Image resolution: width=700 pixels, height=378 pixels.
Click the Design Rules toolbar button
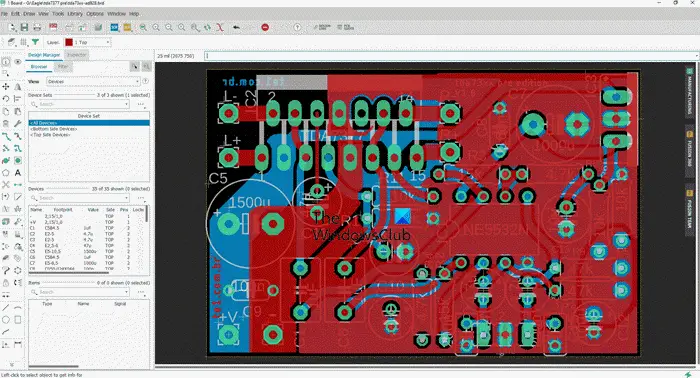(x=322, y=27)
